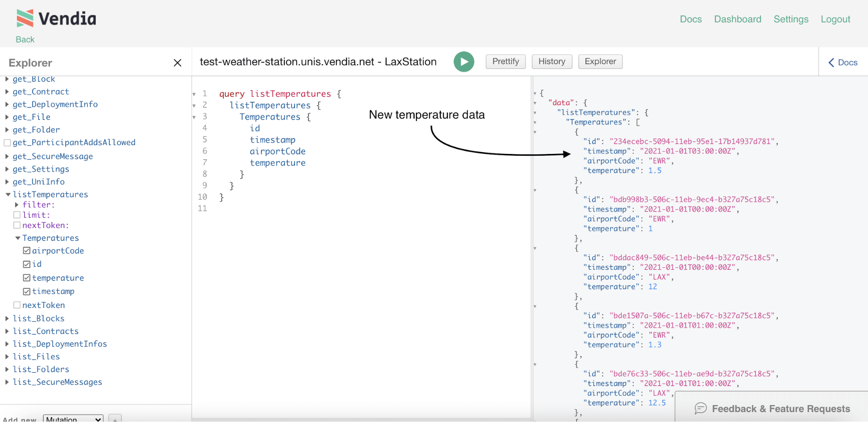The height and width of the screenshot is (422, 868).
Task: Expand get_Contract in Explorer
Action: (x=7, y=92)
